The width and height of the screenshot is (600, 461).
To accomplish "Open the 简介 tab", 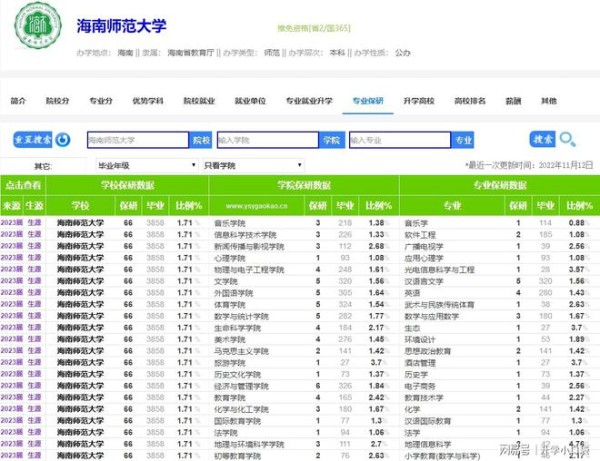I will (x=18, y=101).
